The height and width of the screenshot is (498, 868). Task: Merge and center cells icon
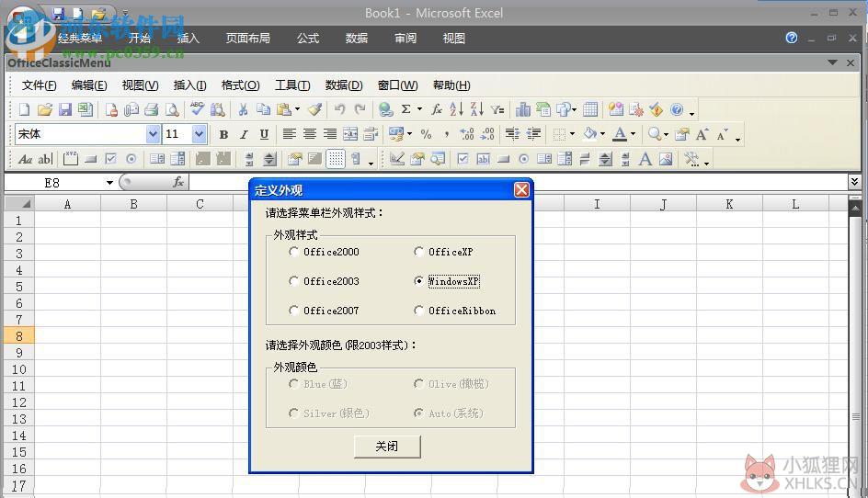(350, 134)
